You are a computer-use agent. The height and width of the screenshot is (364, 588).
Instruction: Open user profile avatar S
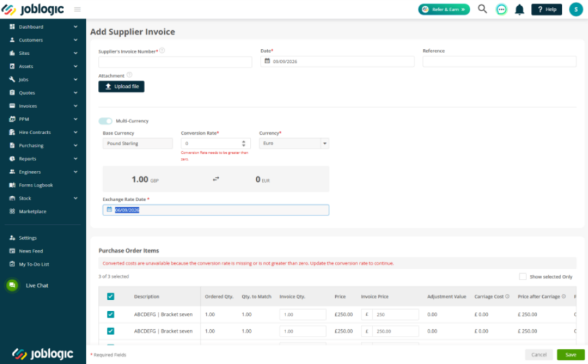pyautogui.click(x=576, y=9)
